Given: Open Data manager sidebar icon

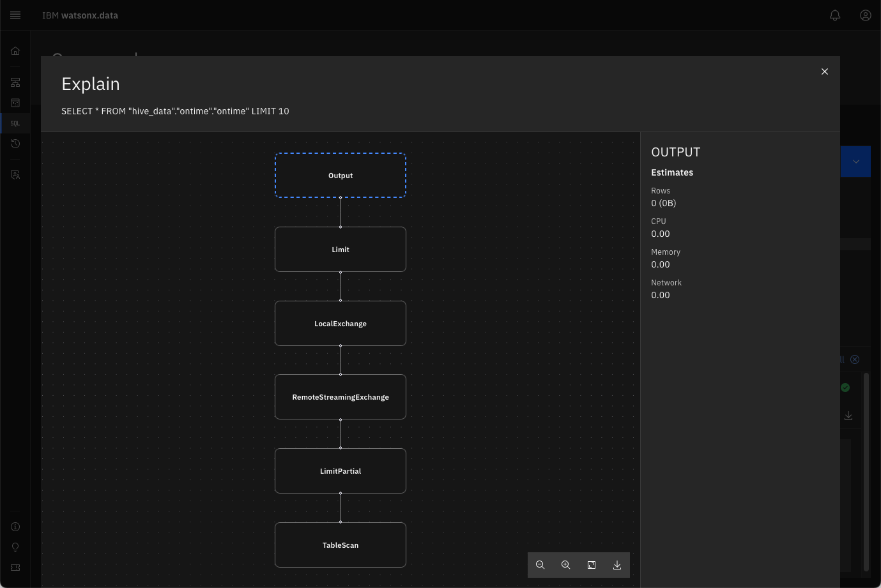Looking at the screenshot, I should pyautogui.click(x=15, y=103).
